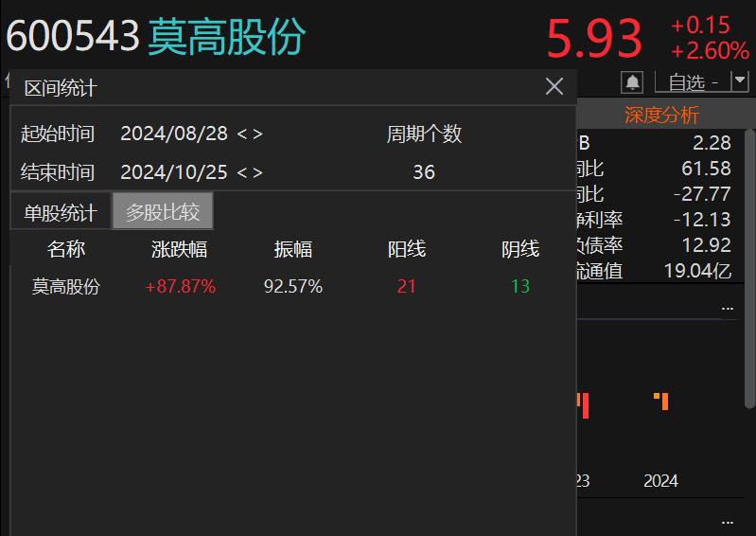Click the right panel vertical scrollbar
Image resolution: width=756 pixels, height=536 pixels.
pos(749,269)
